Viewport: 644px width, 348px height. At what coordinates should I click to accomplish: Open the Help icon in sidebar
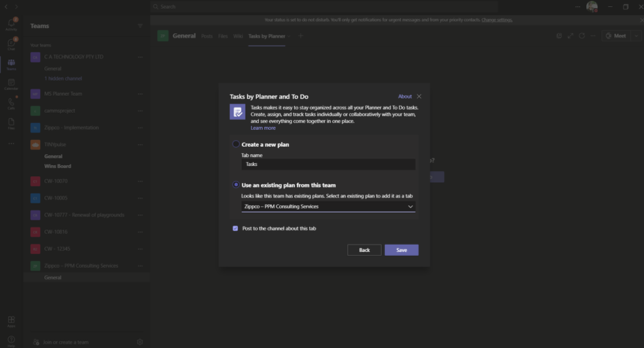coord(11,341)
